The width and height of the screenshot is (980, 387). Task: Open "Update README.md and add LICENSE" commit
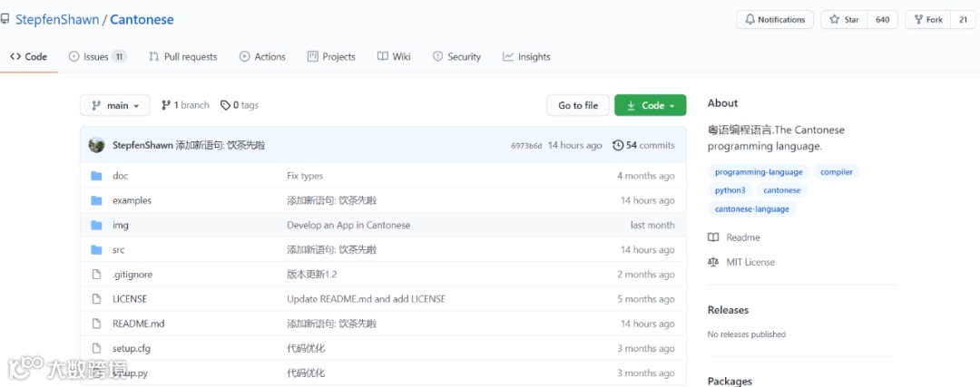click(x=367, y=299)
